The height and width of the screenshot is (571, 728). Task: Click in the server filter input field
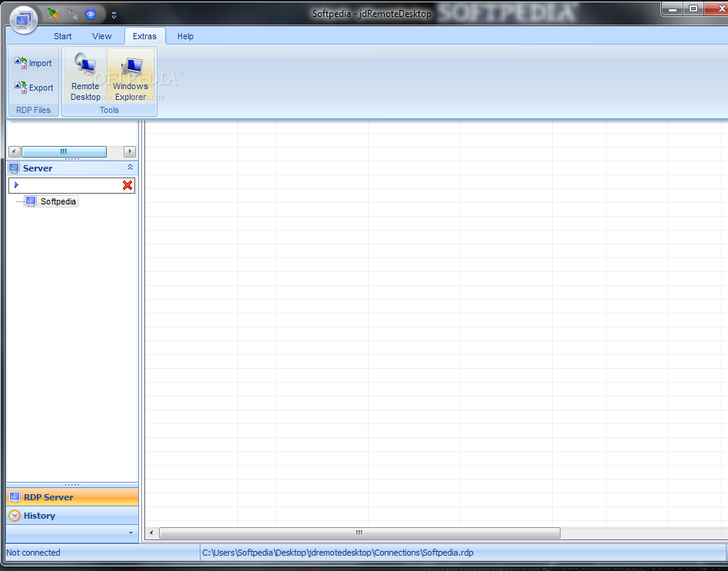[70, 185]
